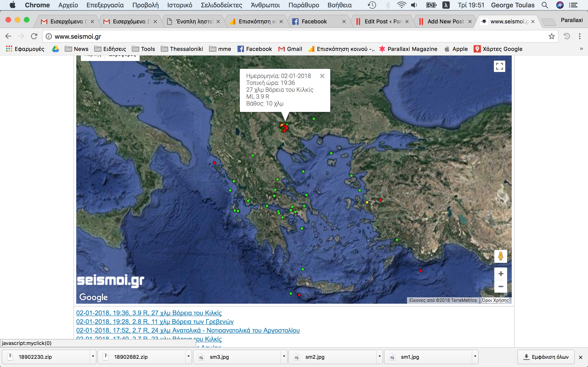Viewport: 588px width, 367px height.
Task: Click the Street View pegman icon
Action: 500,256
